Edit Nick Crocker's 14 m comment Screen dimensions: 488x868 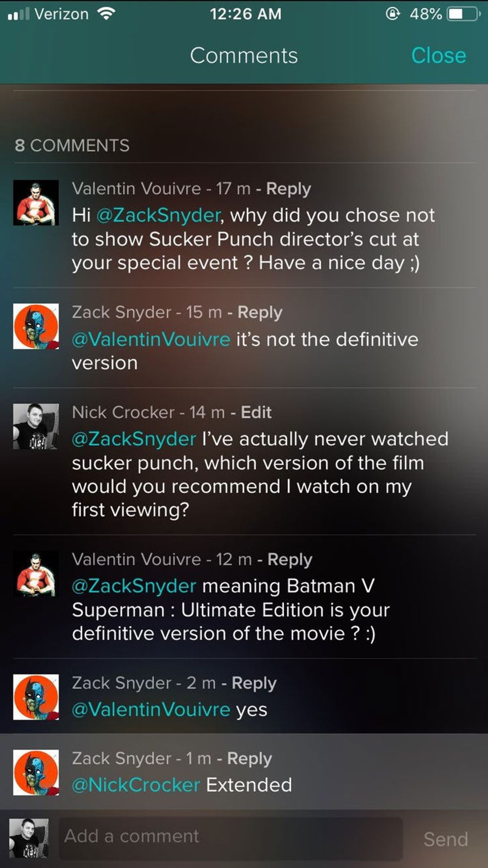256,413
